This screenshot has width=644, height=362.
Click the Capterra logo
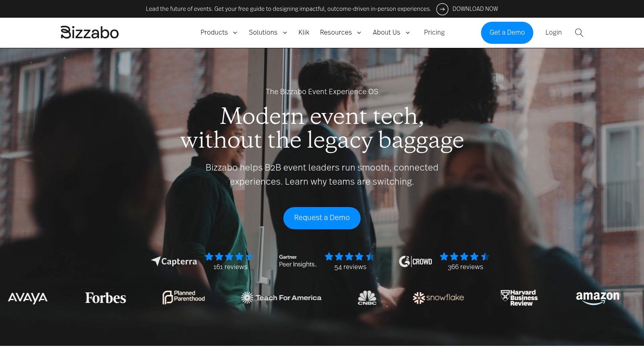click(174, 261)
